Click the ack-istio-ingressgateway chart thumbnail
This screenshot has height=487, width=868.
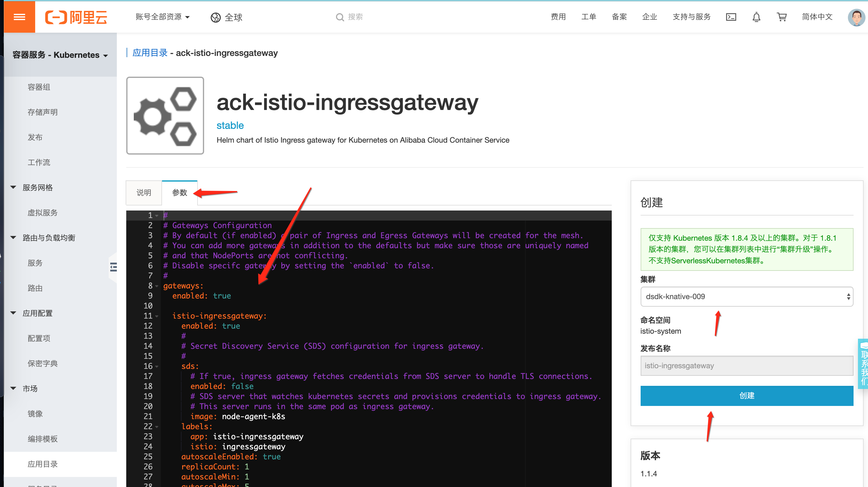[165, 116]
